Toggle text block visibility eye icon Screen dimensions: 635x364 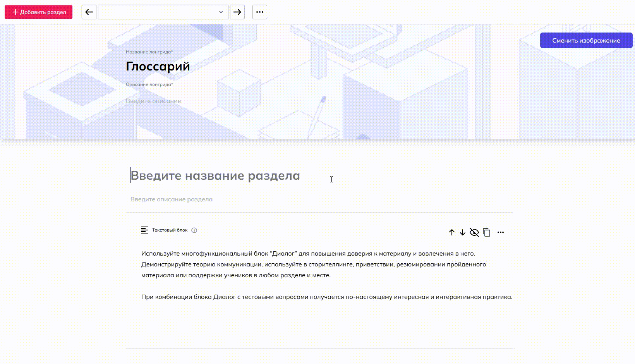(x=474, y=232)
